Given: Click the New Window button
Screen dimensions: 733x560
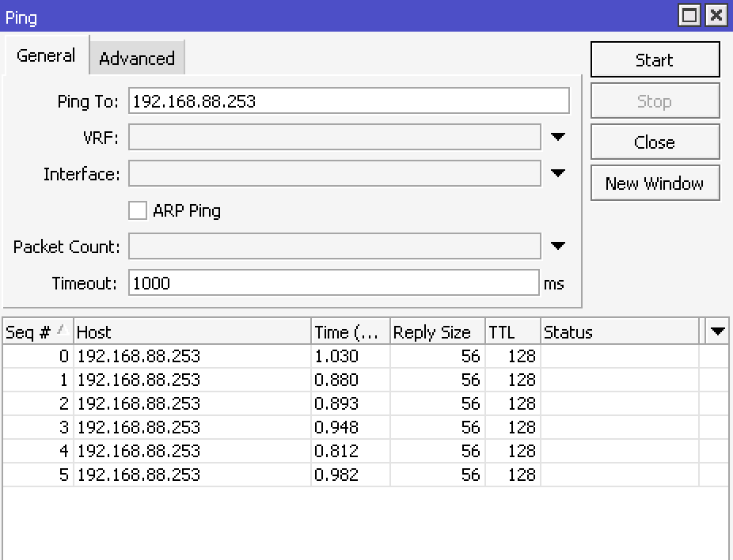Looking at the screenshot, I should point(655,183).
